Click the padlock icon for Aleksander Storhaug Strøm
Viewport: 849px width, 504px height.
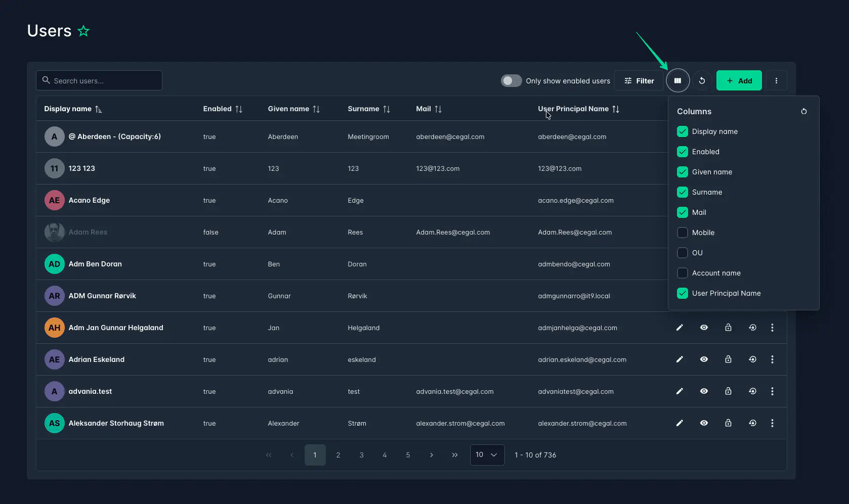pyautogui.click(x=728, y=423)
